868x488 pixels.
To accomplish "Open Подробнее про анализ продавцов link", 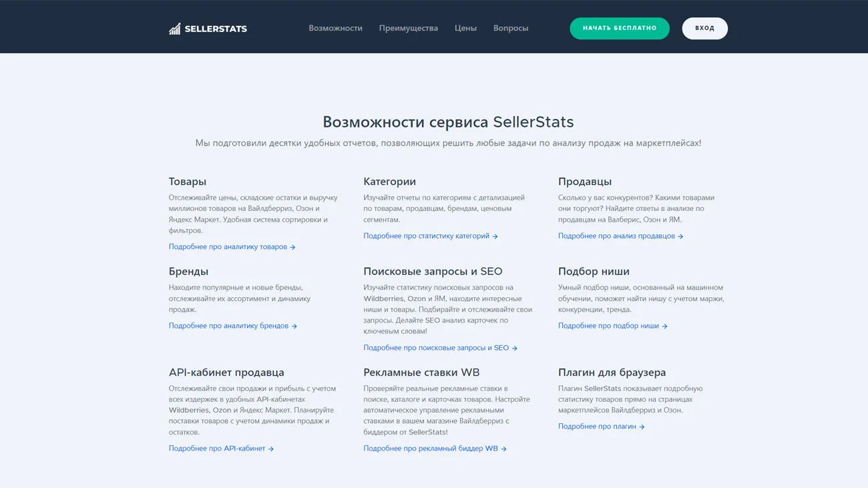I will point(616,236).
